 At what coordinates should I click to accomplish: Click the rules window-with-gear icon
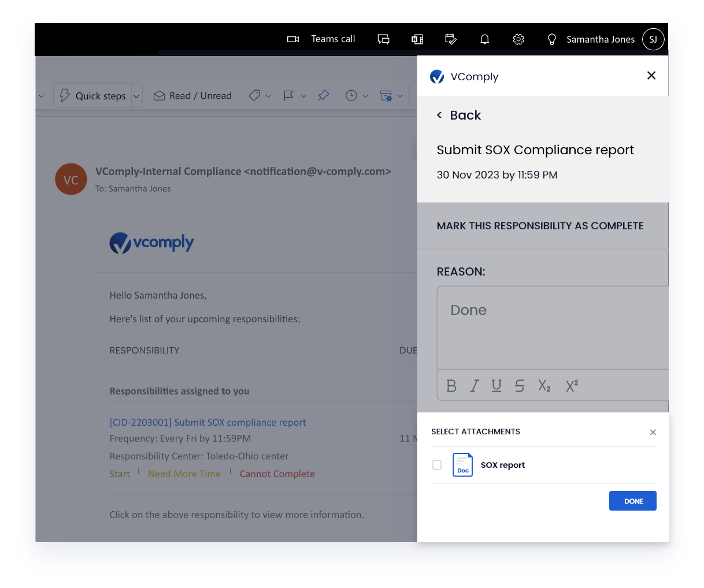pos(386,96)
